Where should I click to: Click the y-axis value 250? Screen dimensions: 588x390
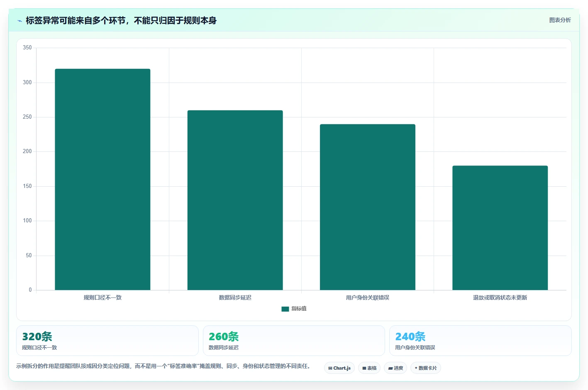pyautogui.click(x=27, y=117)
